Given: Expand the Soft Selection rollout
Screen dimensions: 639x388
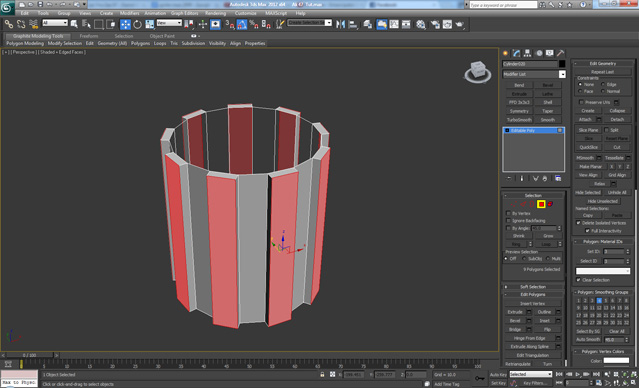Looking at the screenshot, I should [533, 287].
